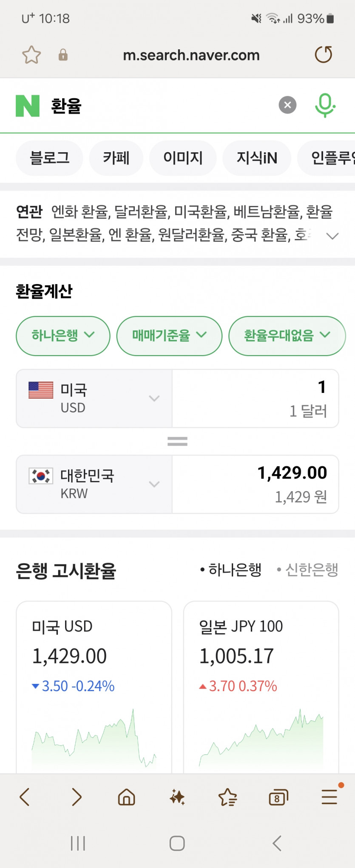
Task: Open saved bookmarks list icon
Action: tap(227, 797)
